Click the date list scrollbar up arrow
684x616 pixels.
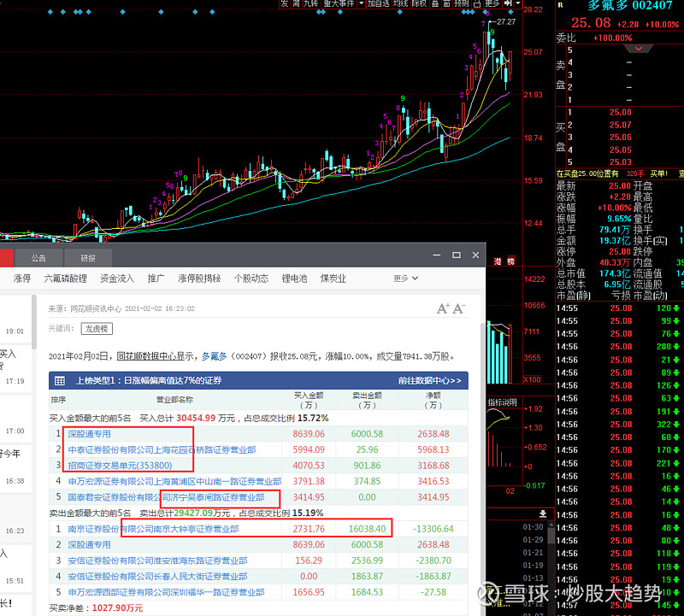(x=551, y=525)
